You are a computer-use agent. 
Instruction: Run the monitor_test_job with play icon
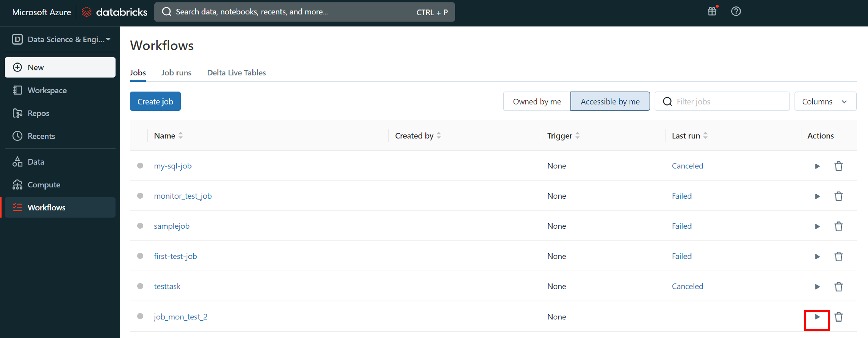tap(817, 196)
